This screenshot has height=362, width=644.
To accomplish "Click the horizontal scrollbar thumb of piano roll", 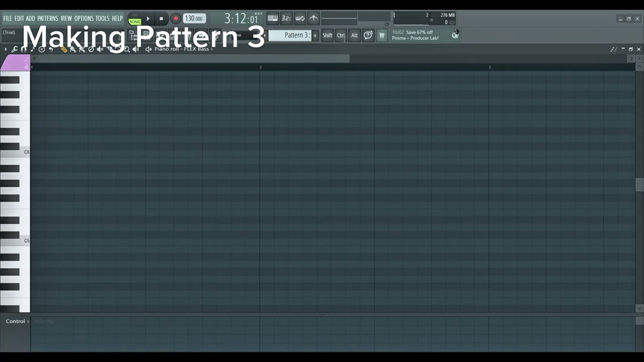I will [x=194, y=59].
